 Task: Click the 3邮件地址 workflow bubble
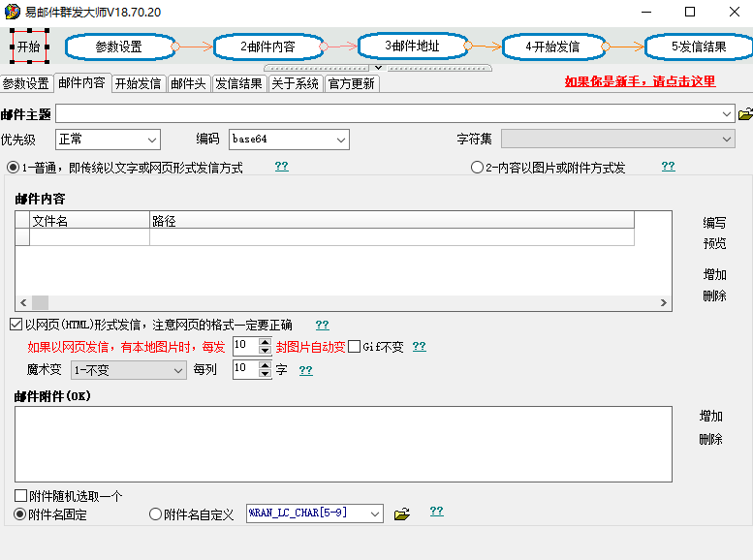(412, 46)
